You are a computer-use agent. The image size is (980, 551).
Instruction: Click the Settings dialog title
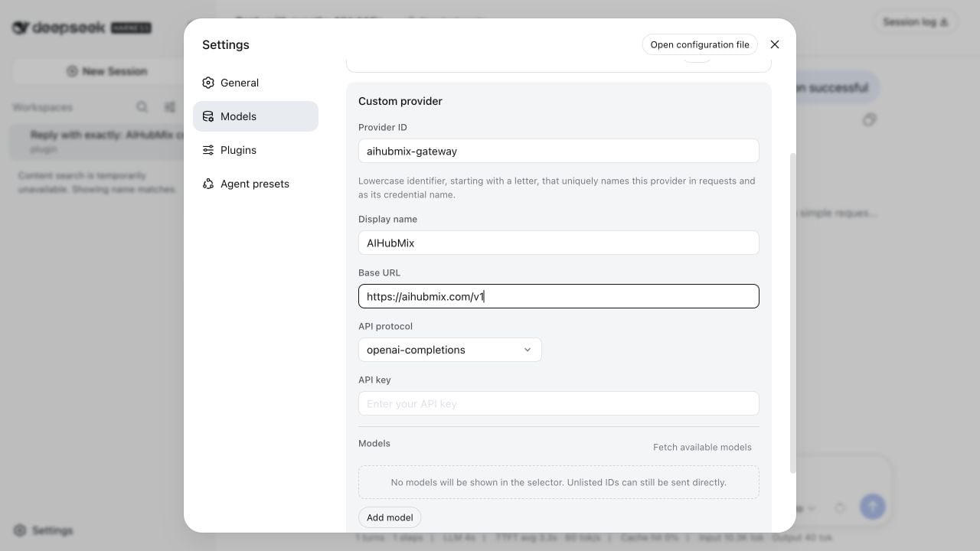pos(226,44)
